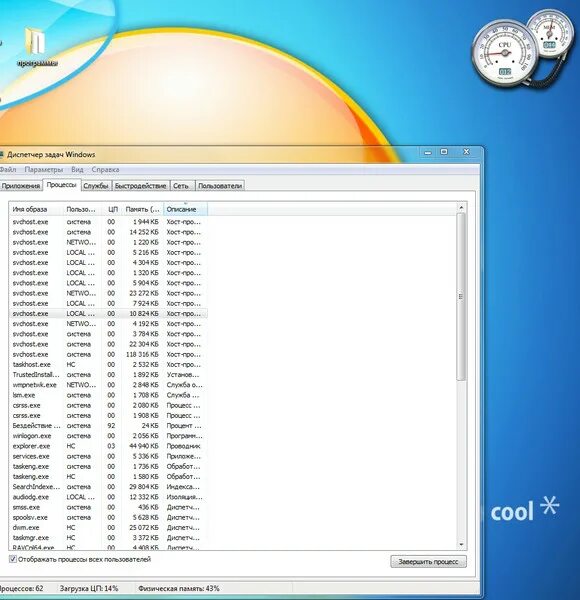The height and width of the screenshot is (600, 580).
Task: Sort by ЦП column header
Action: tap(112, 209)
